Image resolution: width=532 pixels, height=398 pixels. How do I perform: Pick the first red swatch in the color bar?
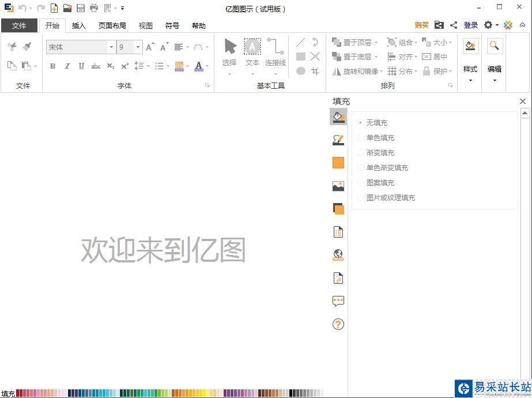tap(18, 393)
